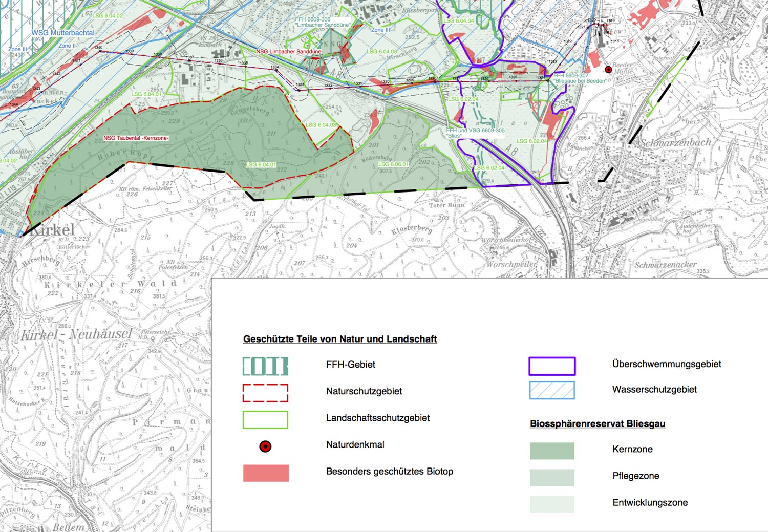Click the FFH-Gebiet legend symbol

pos(265,366)
